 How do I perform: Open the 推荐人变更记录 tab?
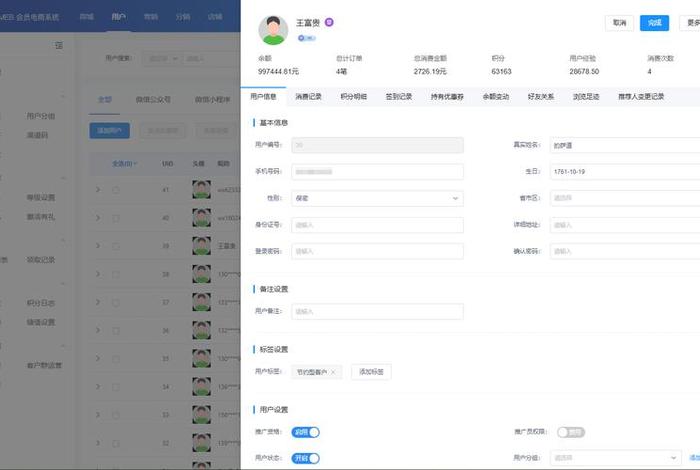(x=641, y=96)
